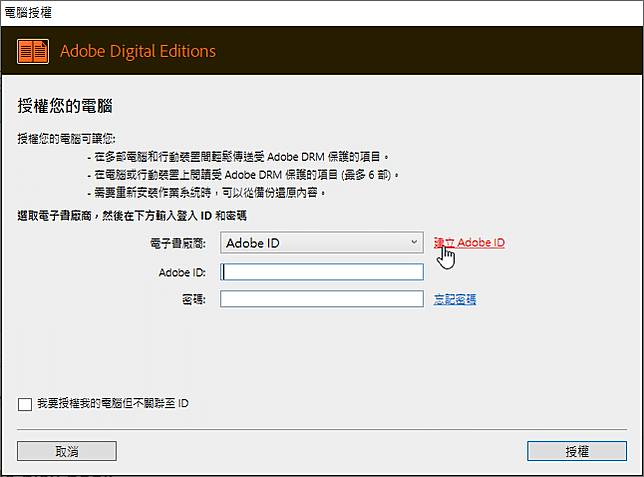Check 我要授權我的電腦但不關聯至 ID box
Screen dimensions: 644x477
[x=25, y=404]
